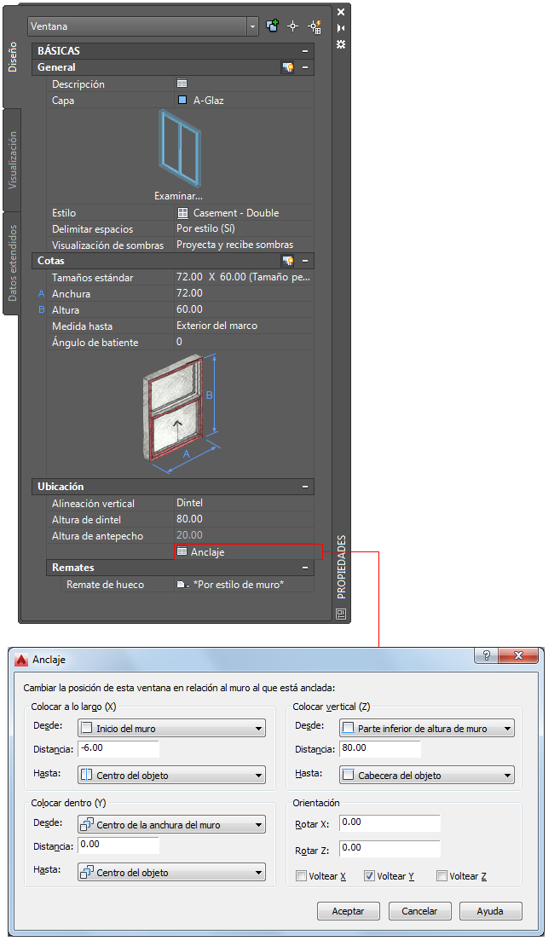The width and height of the screenshot is (560, 952).
Task: Click Cotas section illustration toggle icon
Action: tap(288, 261)
